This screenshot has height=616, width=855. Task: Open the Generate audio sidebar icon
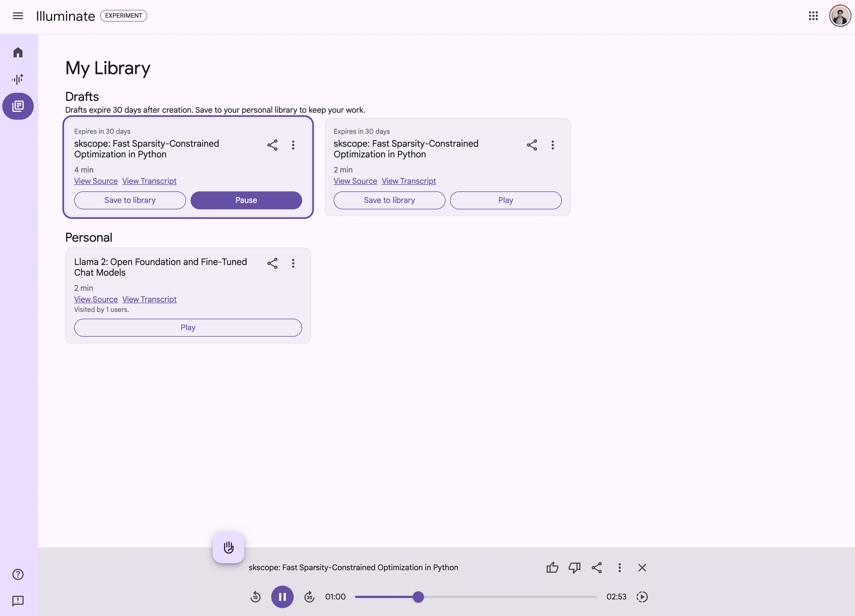pyautogui.click(x=18, y=79)
